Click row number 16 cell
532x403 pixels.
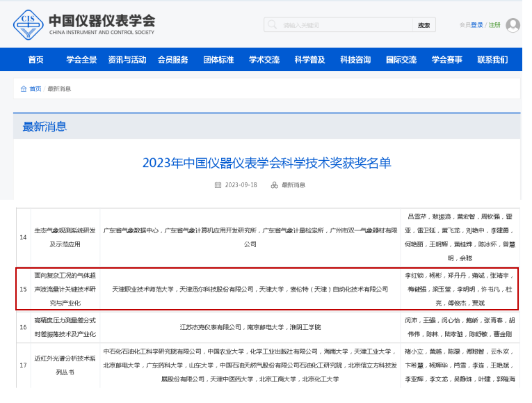[x=23, y=327]
